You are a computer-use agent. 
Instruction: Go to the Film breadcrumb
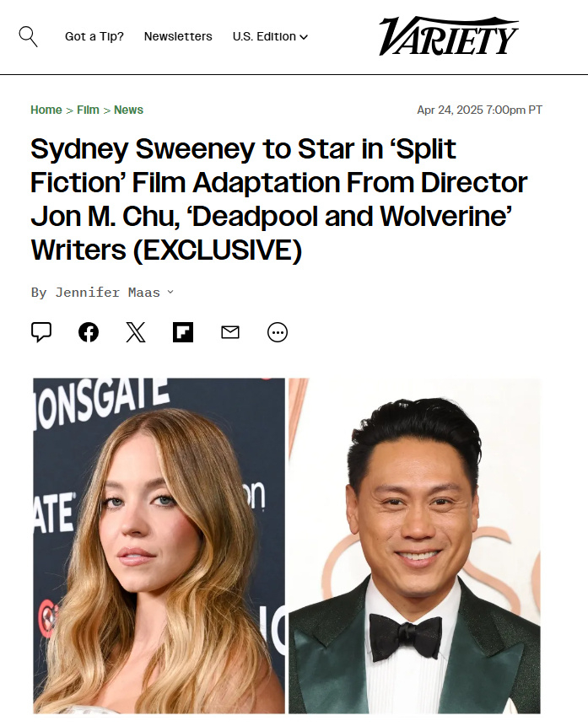pyautogui.click(x=88, y=110)
